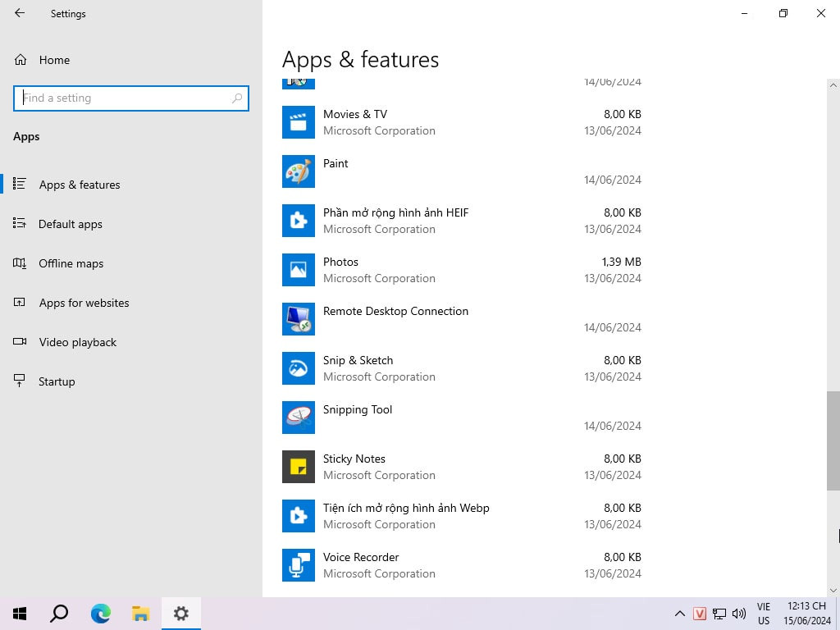
Task: Click the Voice Recorder microphone icon
Action: tap(299, 565)
